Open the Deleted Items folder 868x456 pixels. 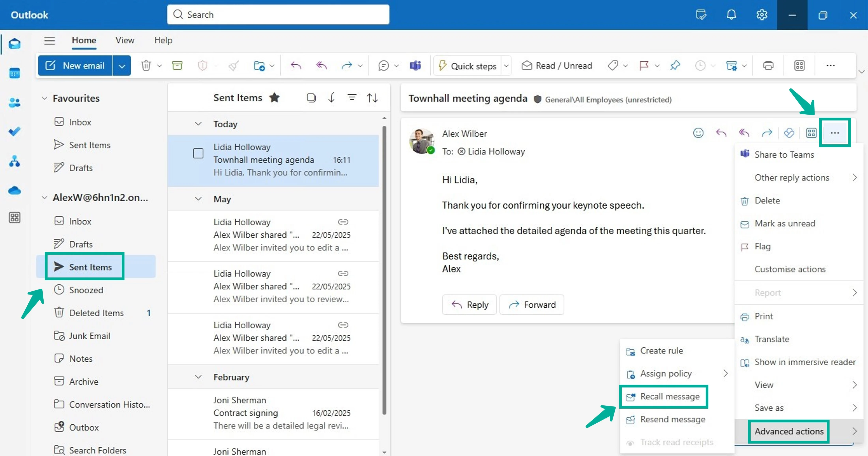96,313
